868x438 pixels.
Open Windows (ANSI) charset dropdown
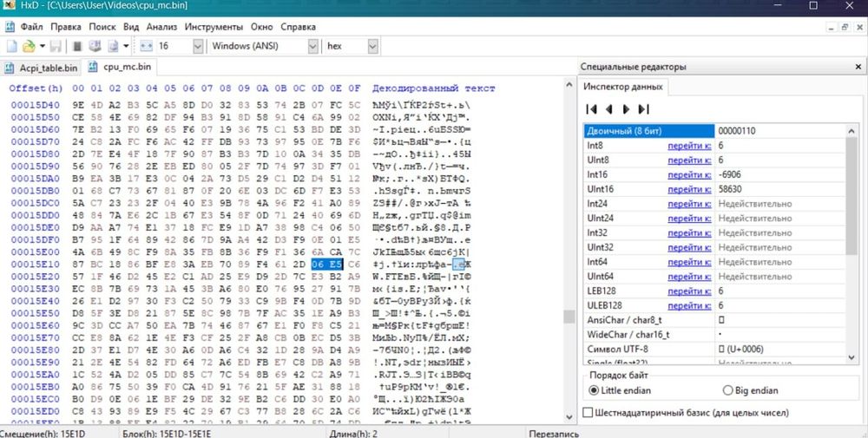(x=312, y=47)
